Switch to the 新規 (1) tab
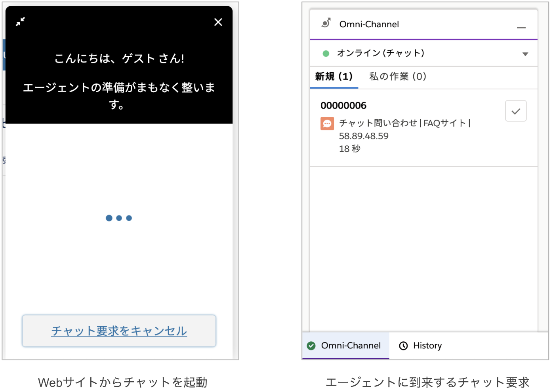Viewport: 553px width, 392px height. coord(334,76)
